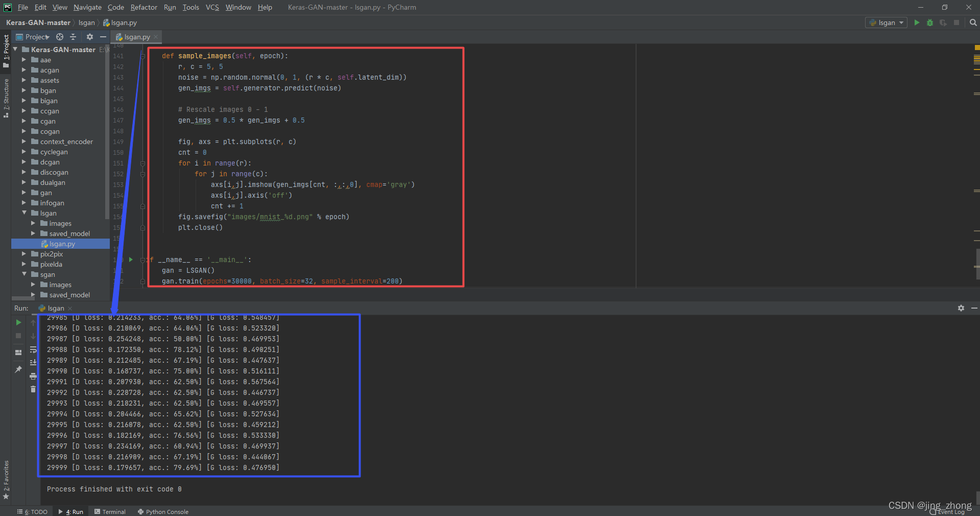
Task: Collapse the lsgan folder
Action: click(x=23, y=213)
